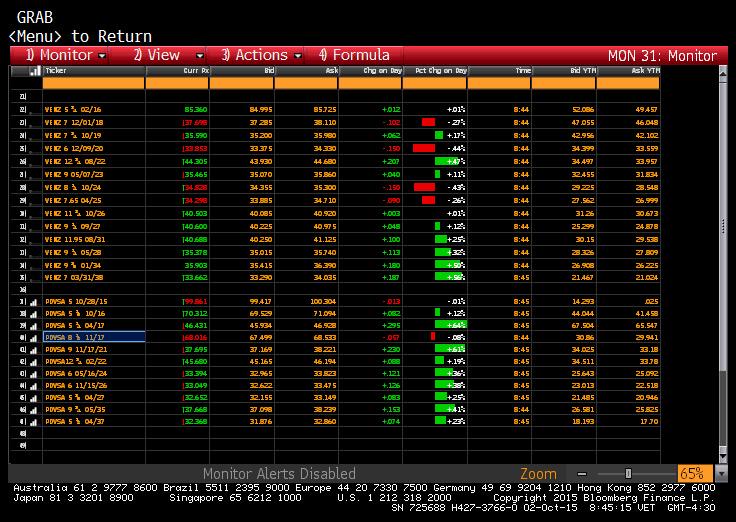Click the 100.304 ask value
This screenshot has width=736, height=522.
(323, 302)
